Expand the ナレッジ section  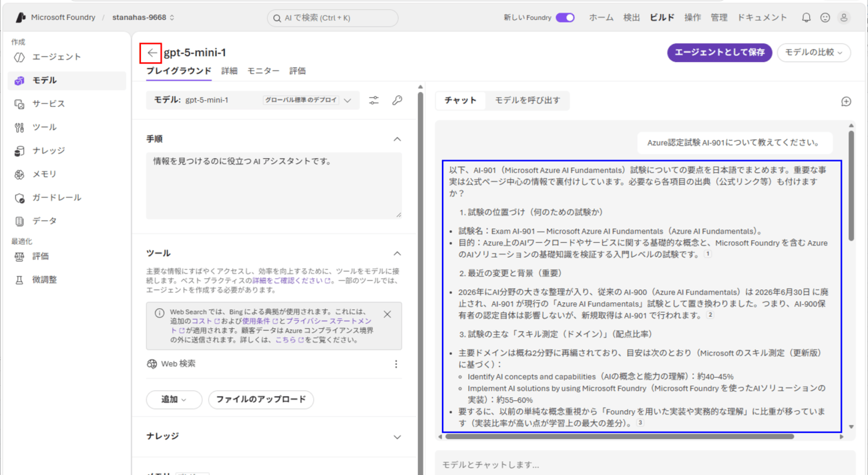coord(397,437)
